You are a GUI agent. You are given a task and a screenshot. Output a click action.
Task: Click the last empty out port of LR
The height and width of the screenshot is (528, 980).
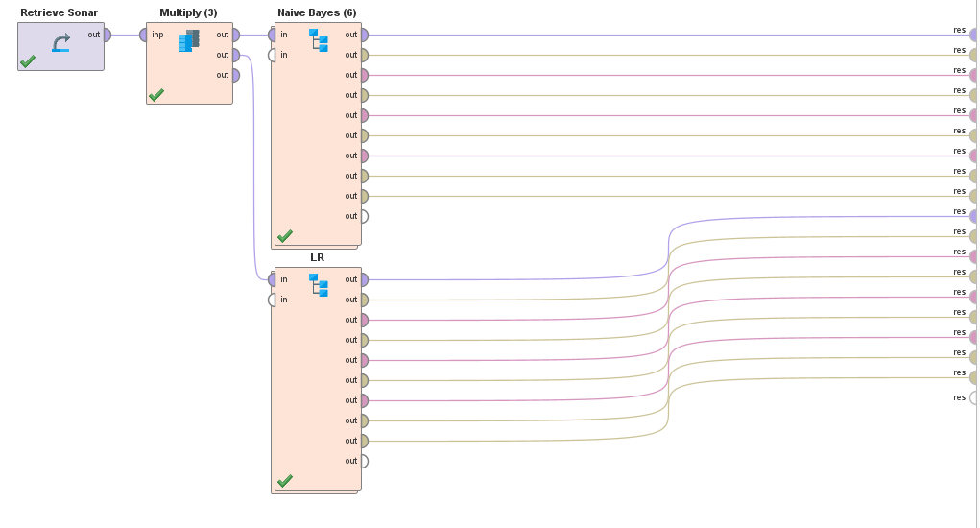[363, 462]
